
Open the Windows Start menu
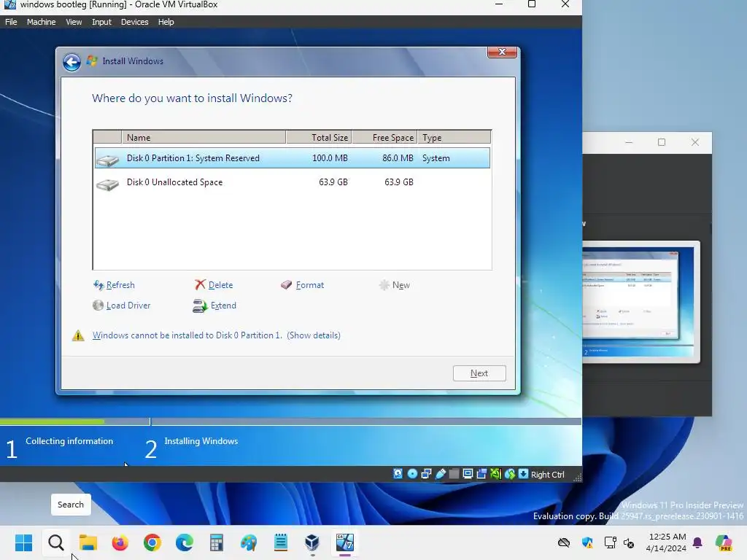click(x=23, y=542)
